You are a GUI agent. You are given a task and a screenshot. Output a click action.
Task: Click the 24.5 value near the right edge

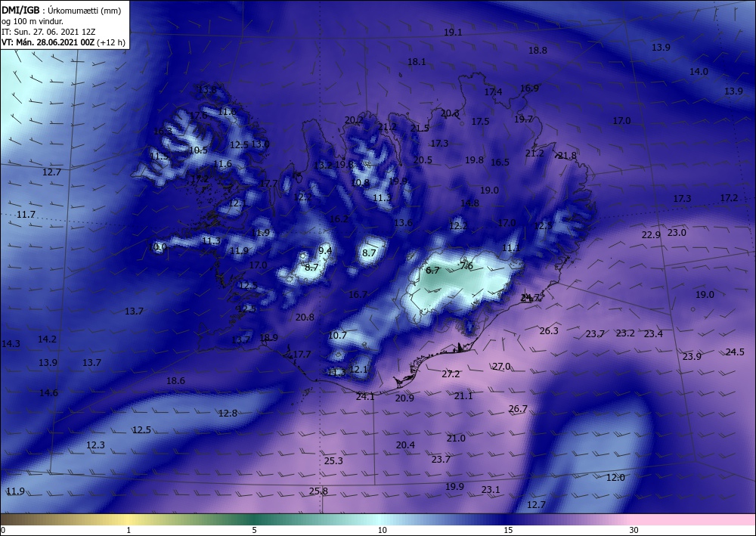(x=735, y=352)
